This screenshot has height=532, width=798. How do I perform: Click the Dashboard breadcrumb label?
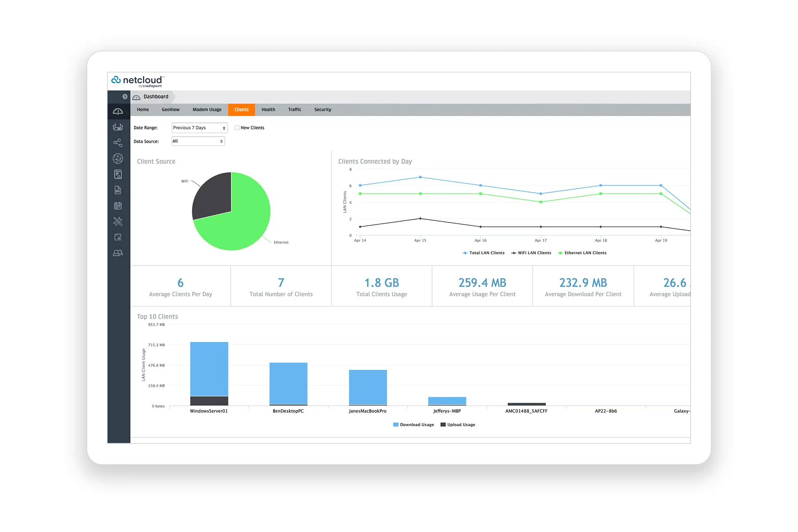point(156,97)
